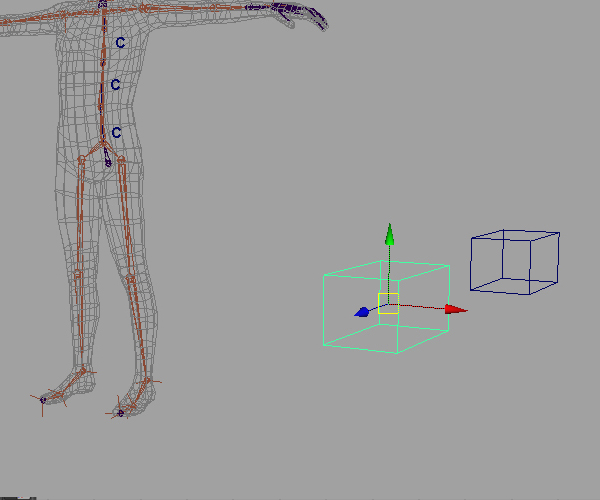Select the 'C' label nearest the chest

(x=120, y=42)
